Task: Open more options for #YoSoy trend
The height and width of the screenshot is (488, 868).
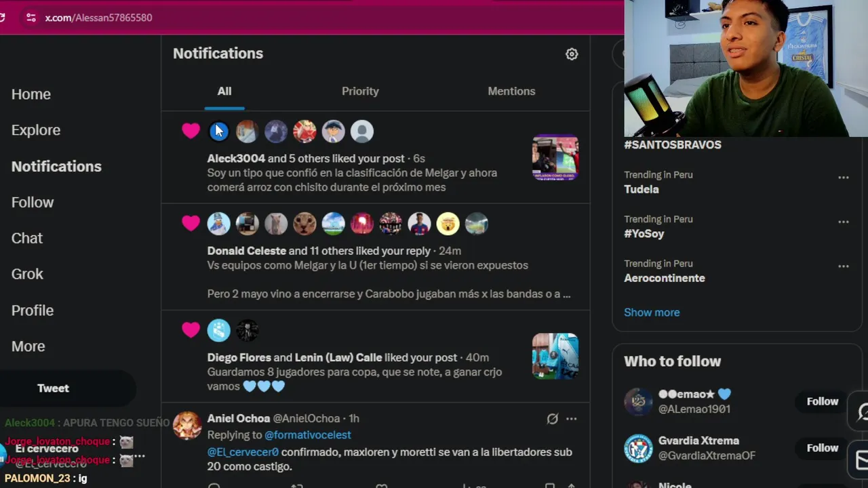Action: tap(843, 222)
